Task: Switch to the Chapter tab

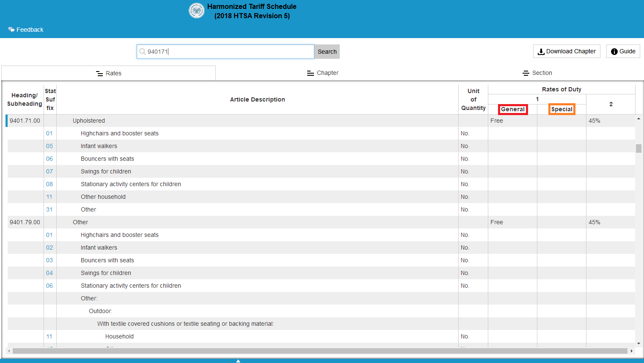Action: (x=323, y=73)
